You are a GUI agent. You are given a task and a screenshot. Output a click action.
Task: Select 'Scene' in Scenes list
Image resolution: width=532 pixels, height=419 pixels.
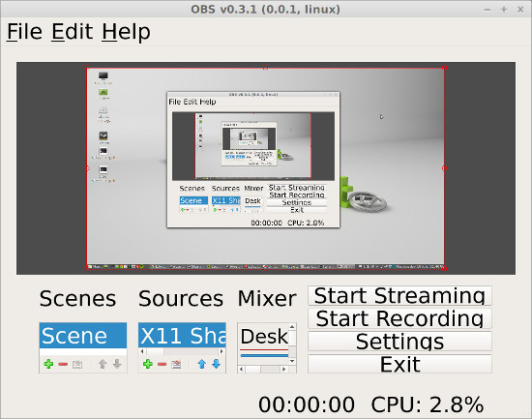pyautogui.click(x=83, y=336)
